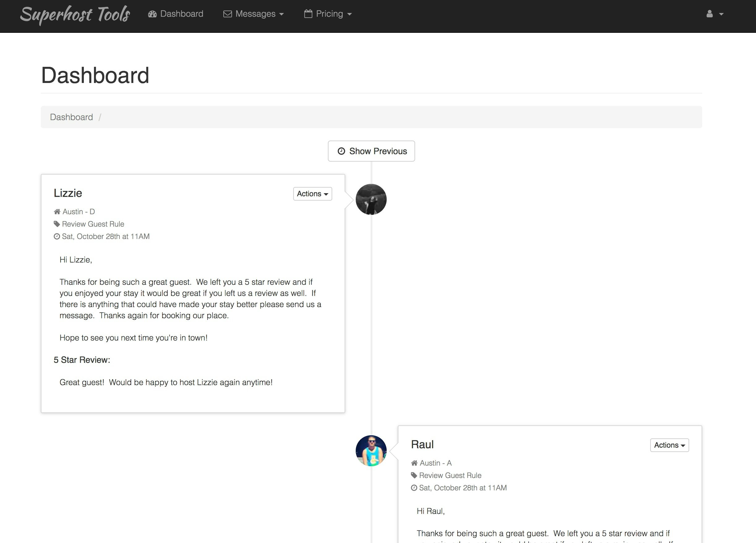The image size is (756, 543).
Task: Click the calendar icon next to Pricing
Action: pyautogui.click(x=308, y=14)
